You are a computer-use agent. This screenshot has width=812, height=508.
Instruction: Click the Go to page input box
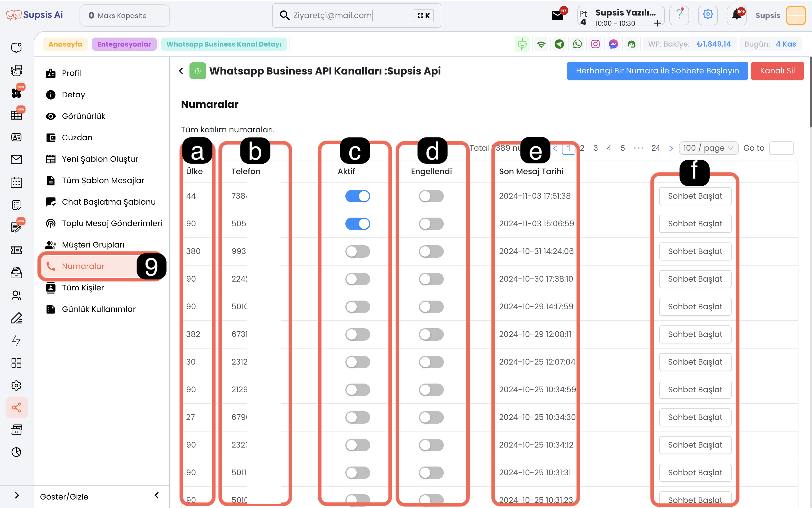[781, 148]
